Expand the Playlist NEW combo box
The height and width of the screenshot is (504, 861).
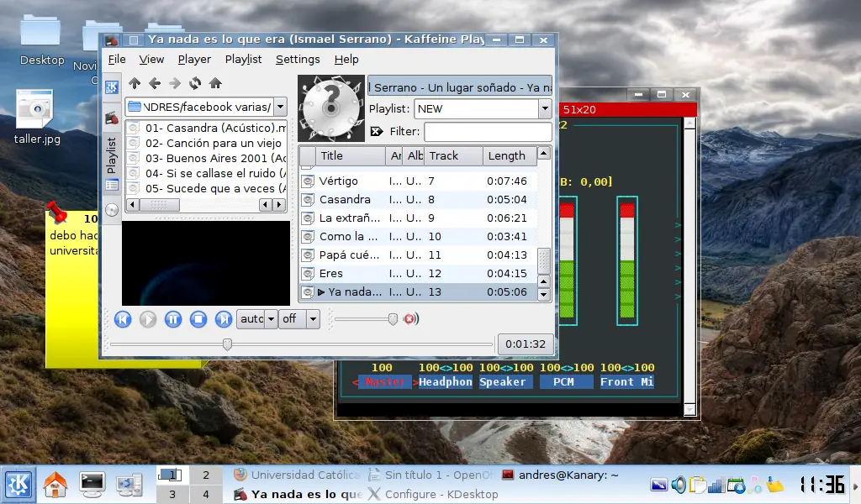[545, 108]
